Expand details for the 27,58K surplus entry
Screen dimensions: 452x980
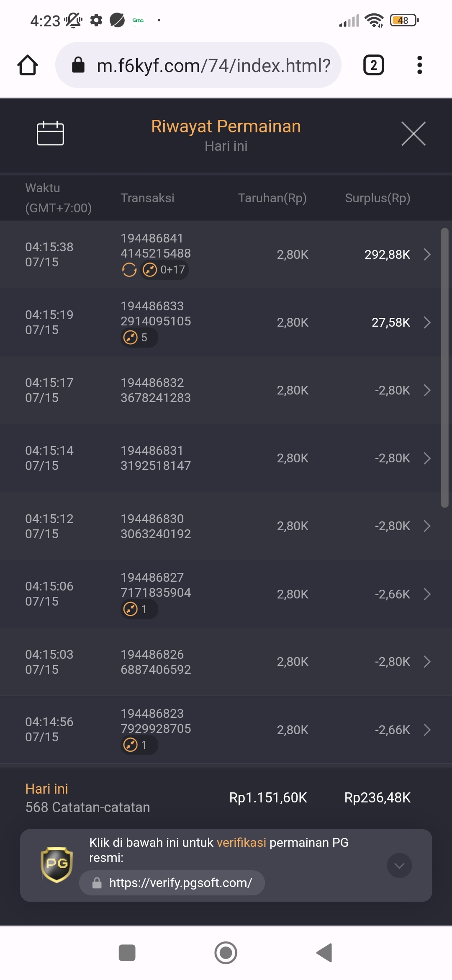(x=427, y=322)
